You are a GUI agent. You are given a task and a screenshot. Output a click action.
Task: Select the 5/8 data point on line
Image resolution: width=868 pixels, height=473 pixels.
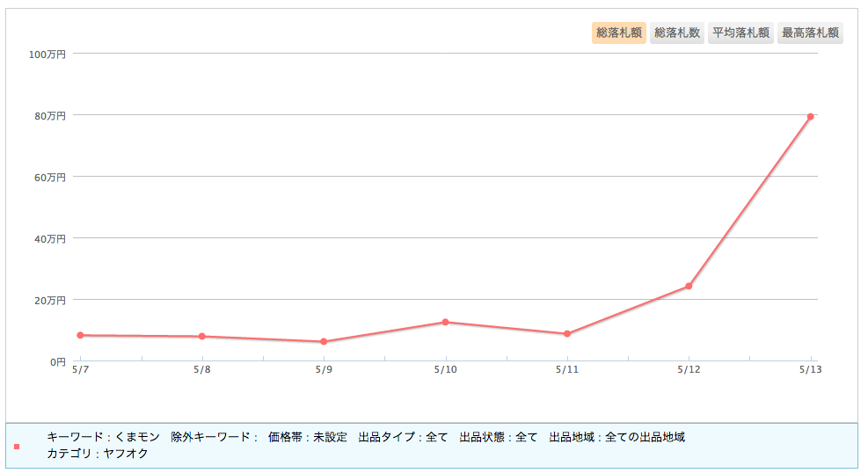coord(202,336)
